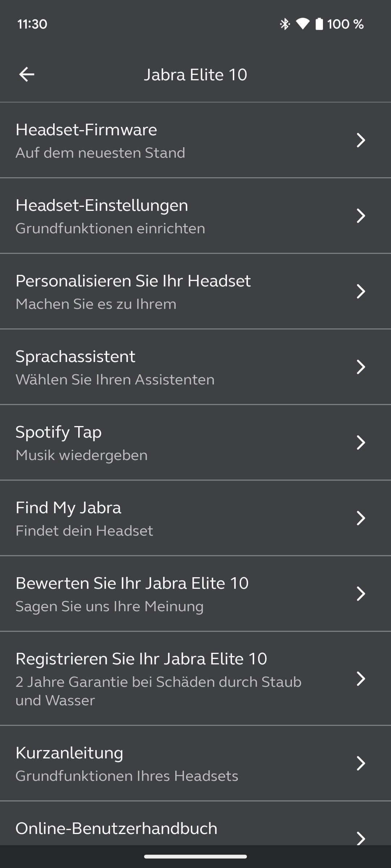This screenshot has width=391, height=868.
Task: Tap the Grundfunktionen einrichten subtitle
Action: [110, 229]
